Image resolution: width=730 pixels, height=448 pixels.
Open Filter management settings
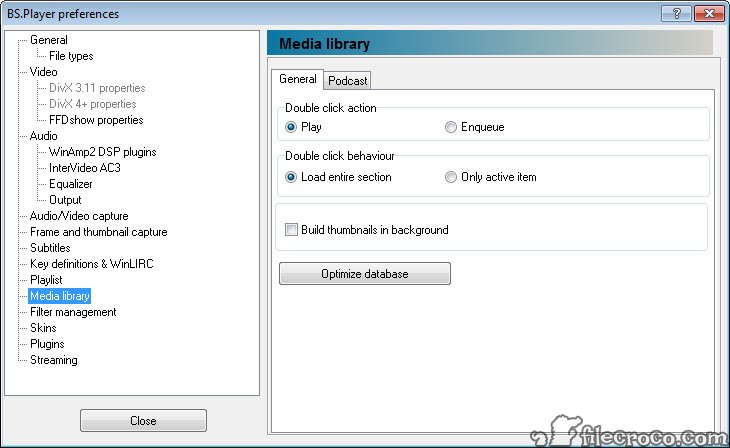pos(73,312)
